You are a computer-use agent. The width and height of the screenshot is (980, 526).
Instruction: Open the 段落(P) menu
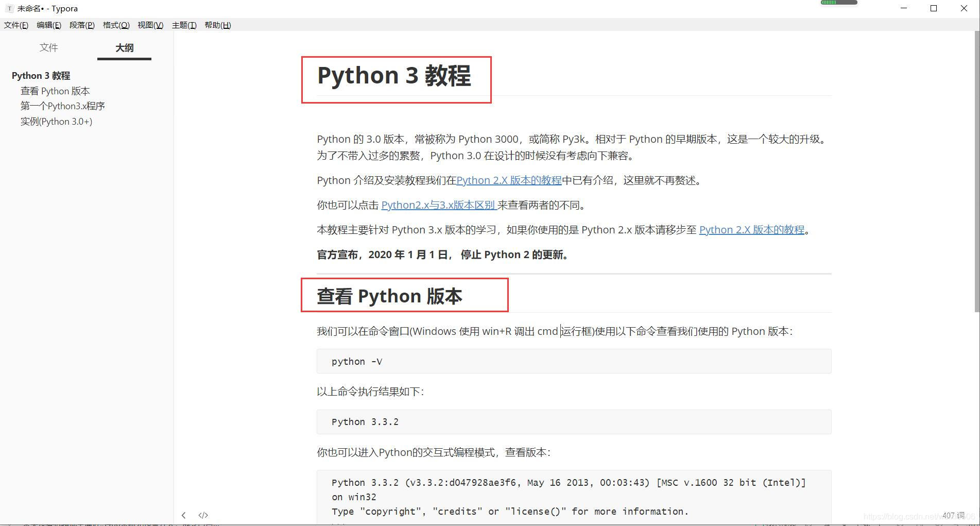(x=82, y=25)
